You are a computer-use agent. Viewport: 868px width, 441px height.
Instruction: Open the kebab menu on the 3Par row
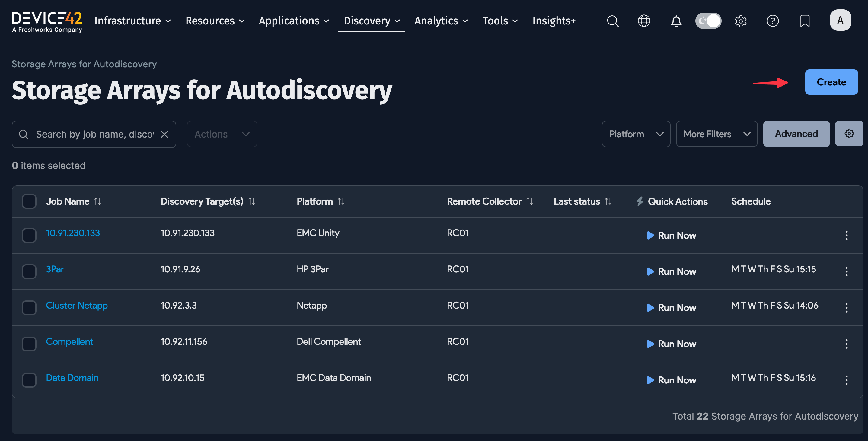tap(847, 271)
